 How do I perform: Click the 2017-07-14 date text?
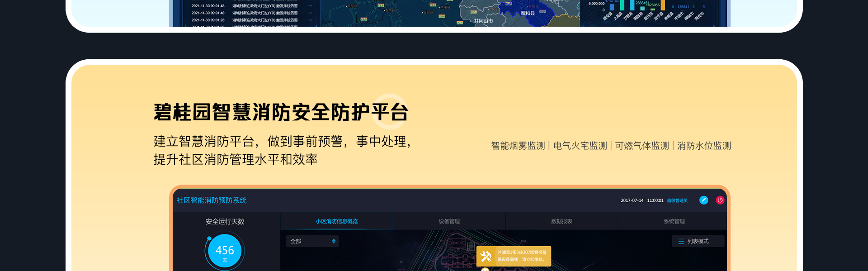pyautogui.click(x=632, y=200)
